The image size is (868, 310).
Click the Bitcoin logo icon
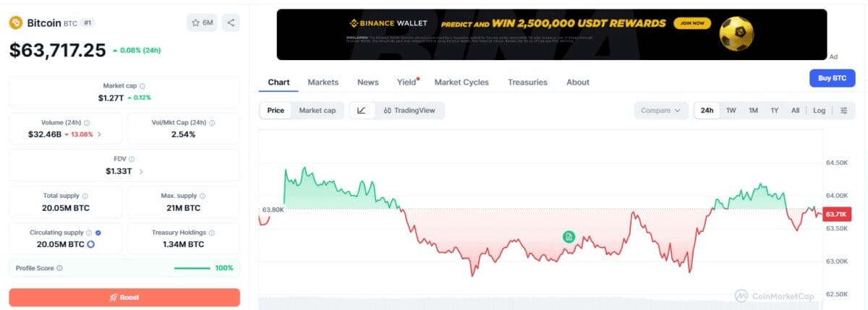click(x=16, y=22)
